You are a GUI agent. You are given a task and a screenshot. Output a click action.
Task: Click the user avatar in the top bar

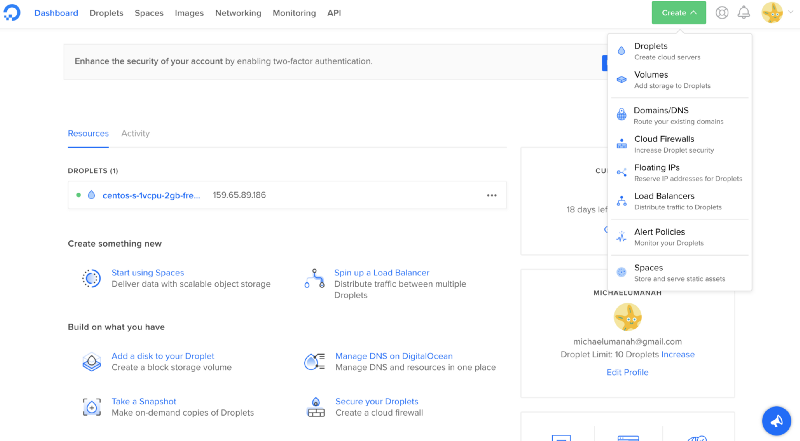[772, 13]
